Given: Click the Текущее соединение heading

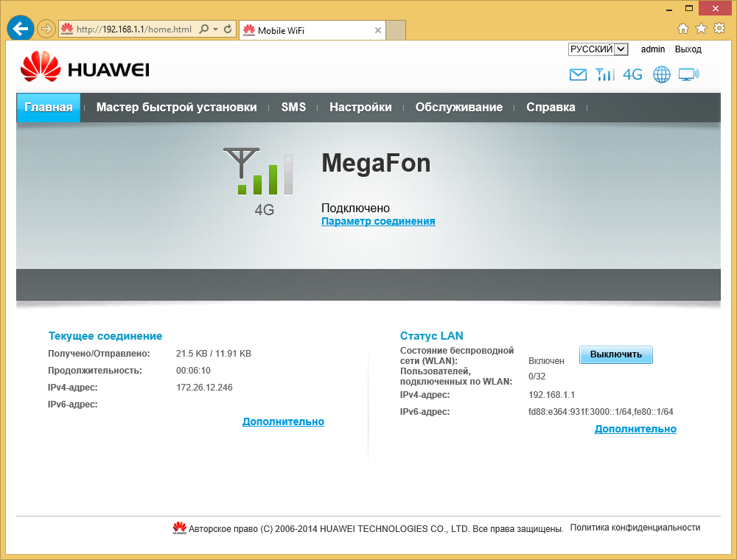Looking at the screenshot, I should tap(105, 336).
